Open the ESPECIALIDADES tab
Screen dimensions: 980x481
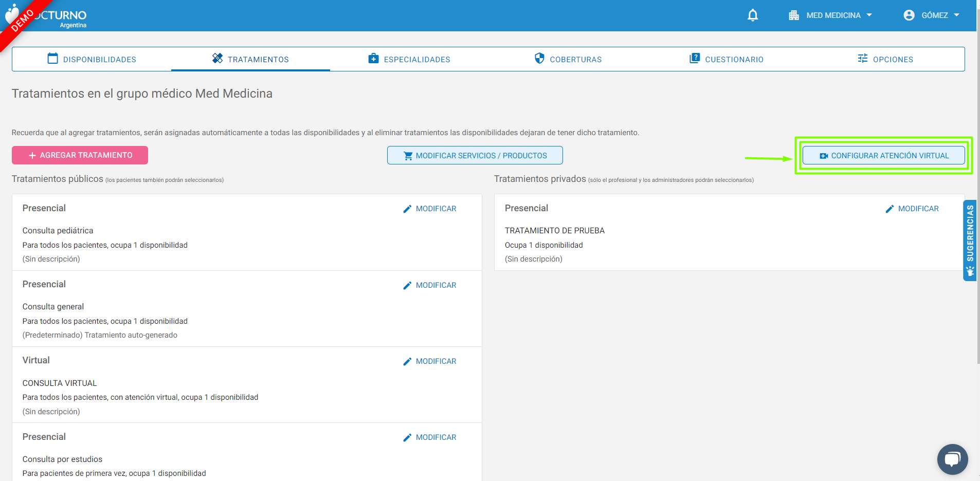click(409, 59)
